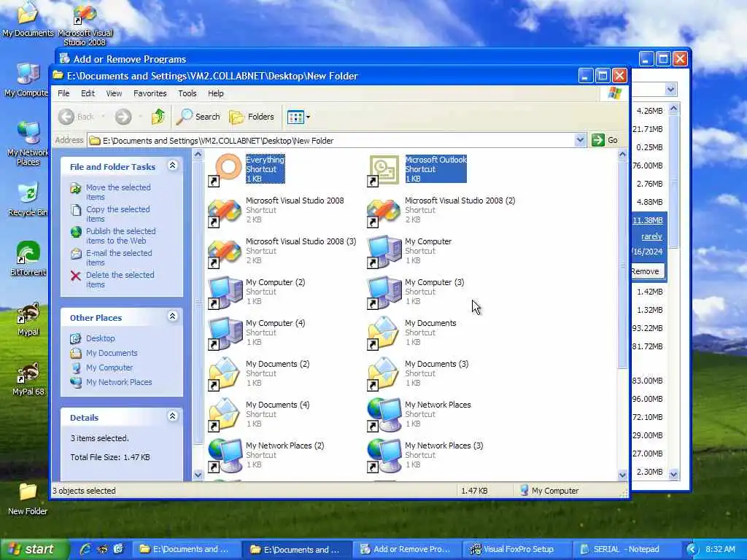Collapse the Details panel
This screenshot has width=747, height=560.
click(x=172, y=416)
